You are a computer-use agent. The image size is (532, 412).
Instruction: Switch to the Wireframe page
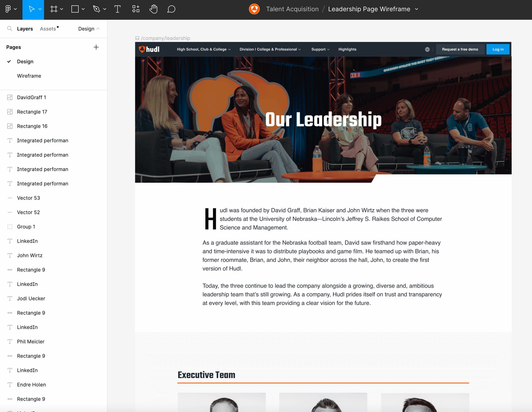pyautogui.click(x=29, y=76)
